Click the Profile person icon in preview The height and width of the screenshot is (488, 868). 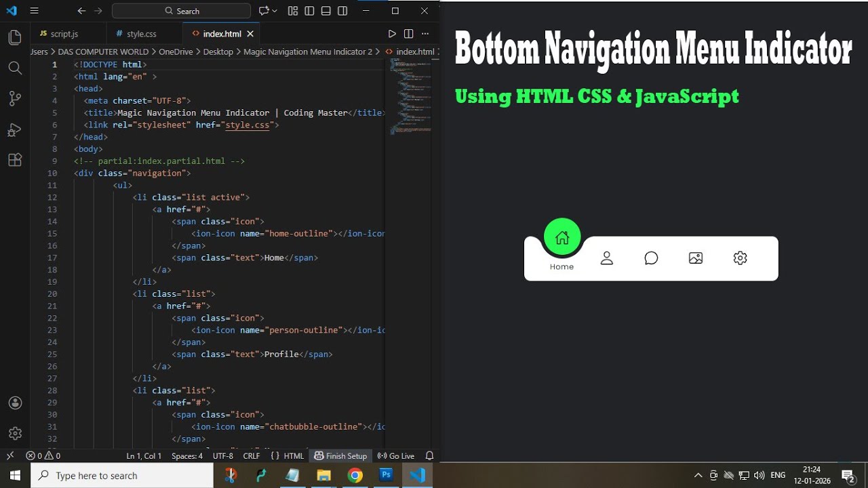[607, 258]
